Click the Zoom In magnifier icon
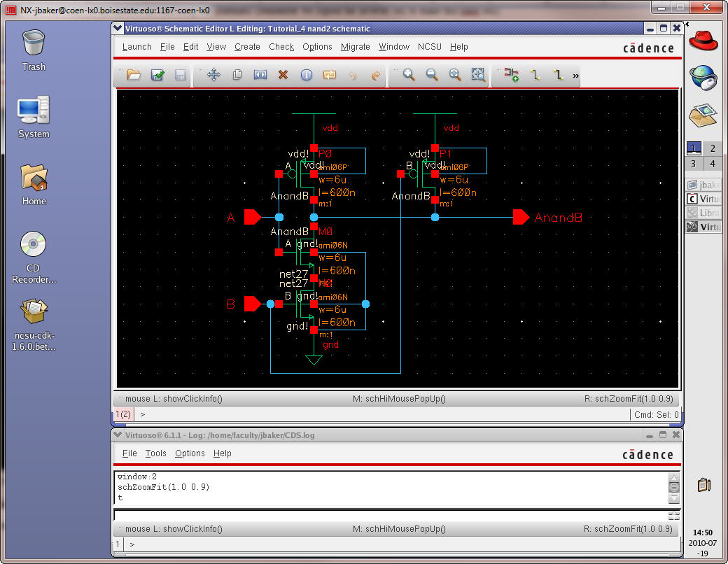The height and width of the screenshot is (564, 728). tap(409, 75)
